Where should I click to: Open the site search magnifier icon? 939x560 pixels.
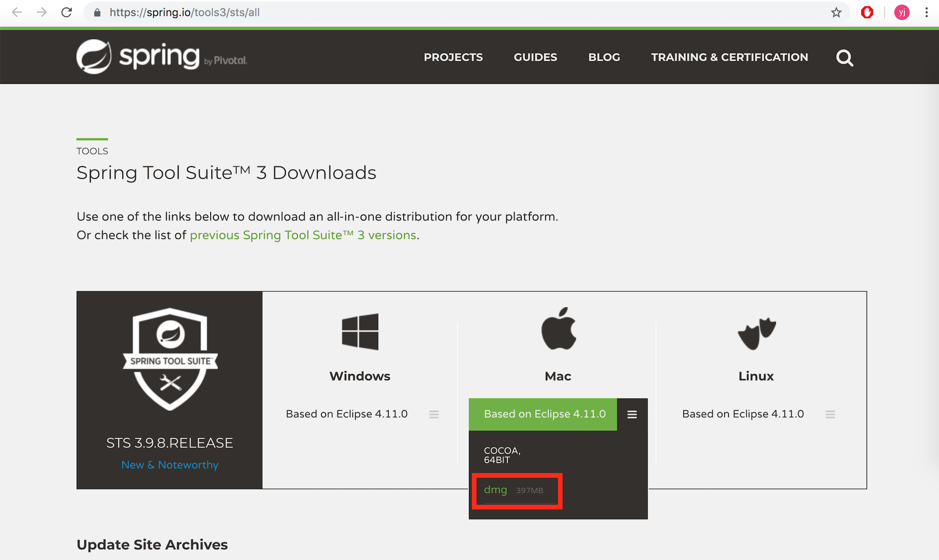point(844,58)
